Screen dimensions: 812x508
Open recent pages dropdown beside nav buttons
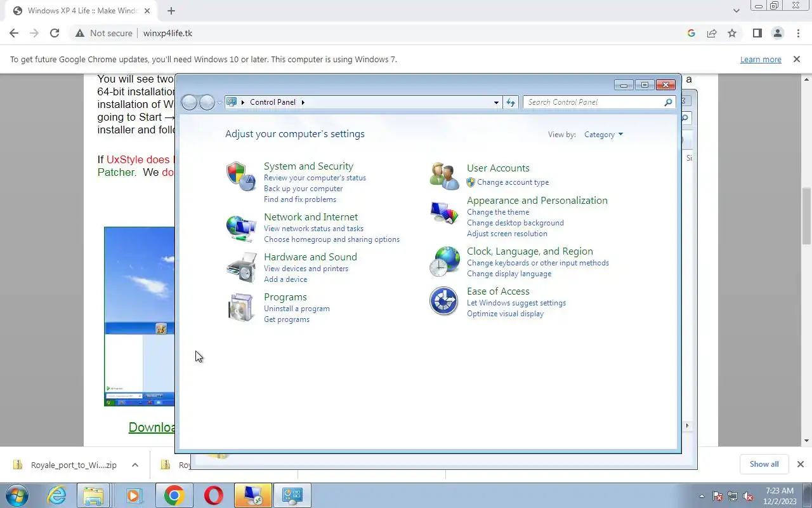pos(219,102)
